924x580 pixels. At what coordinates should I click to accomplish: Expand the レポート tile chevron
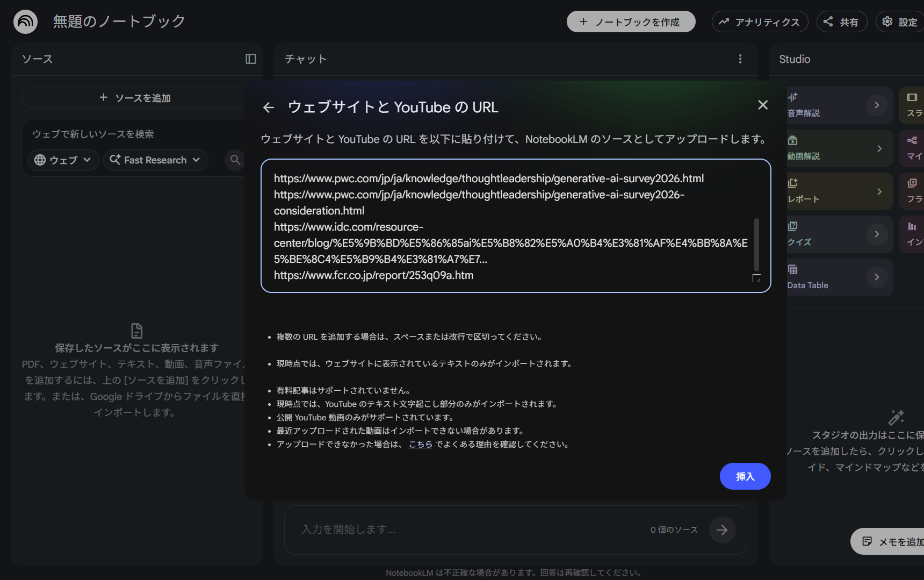tap(879, 191)
